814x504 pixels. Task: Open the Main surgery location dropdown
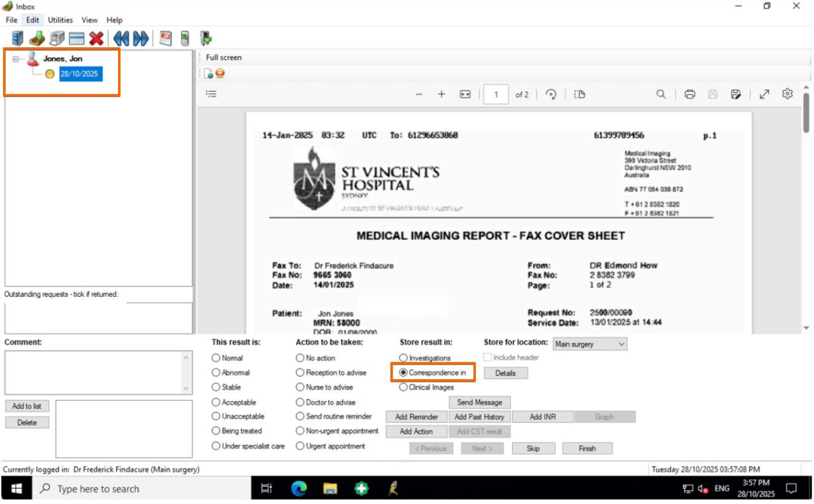pos(590,344)
